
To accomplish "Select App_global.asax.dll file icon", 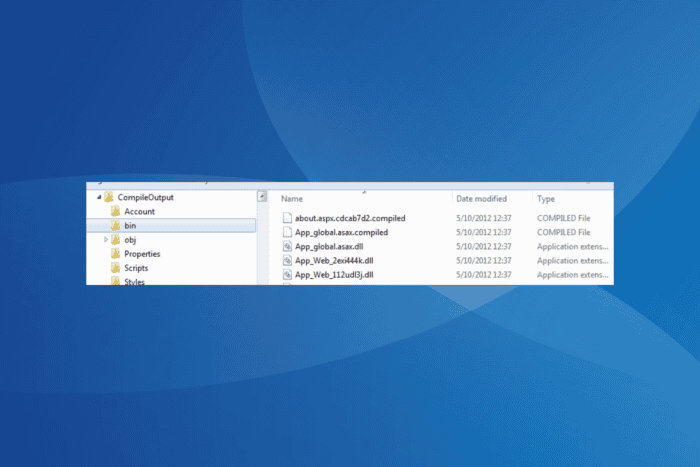I will 287,246.
